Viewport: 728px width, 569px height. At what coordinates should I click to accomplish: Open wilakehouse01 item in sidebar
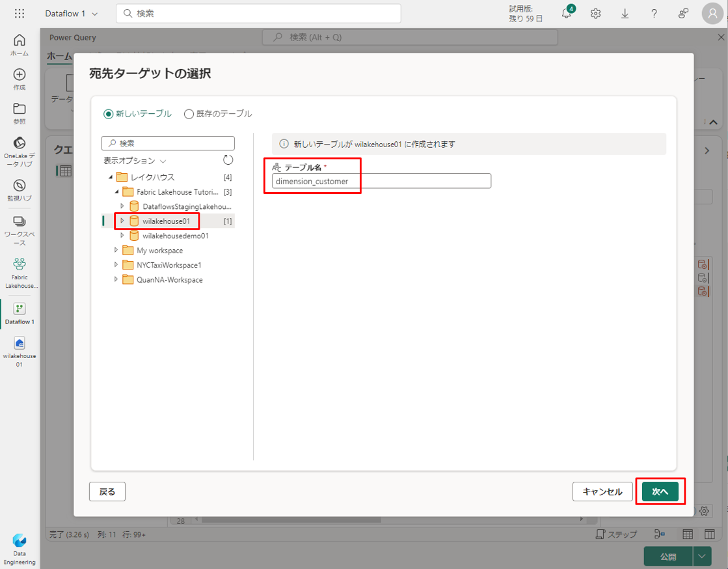20,352
